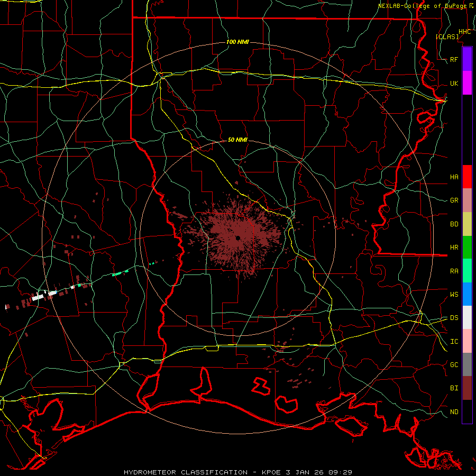Viewport: 476px width, 476px height.
Task: Select the gray GC legend swatch
Action: (467, 364)
